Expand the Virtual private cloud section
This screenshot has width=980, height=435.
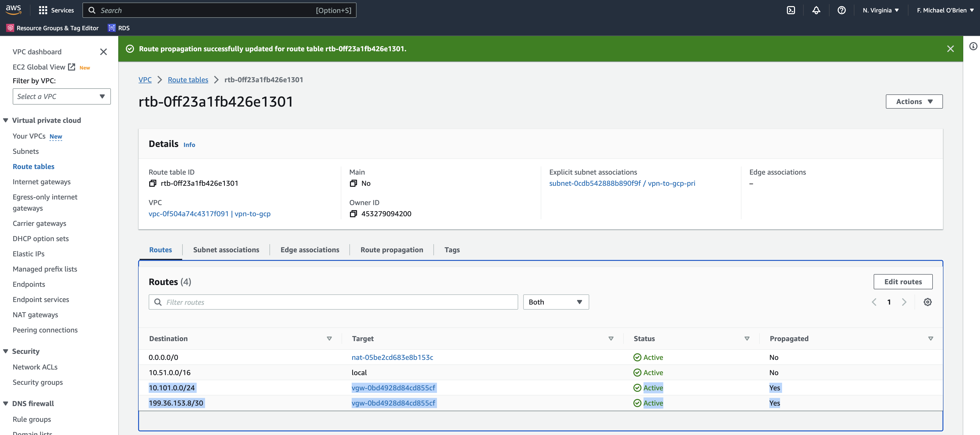coord(5,120)
